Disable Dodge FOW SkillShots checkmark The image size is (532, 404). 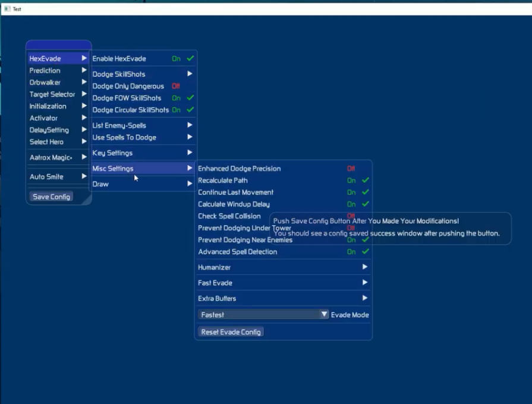(x=190, y=98)
